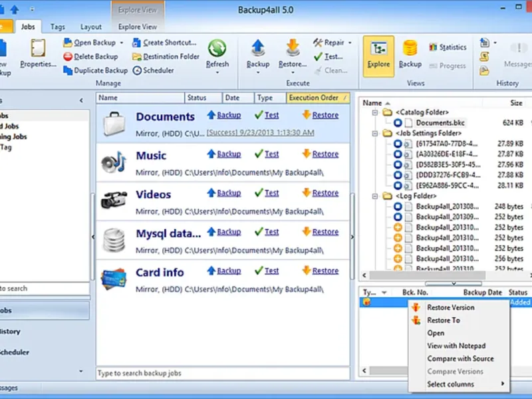Click the third History group icon
The width and height of the screenshot is (532, 399).
(485, 70)
